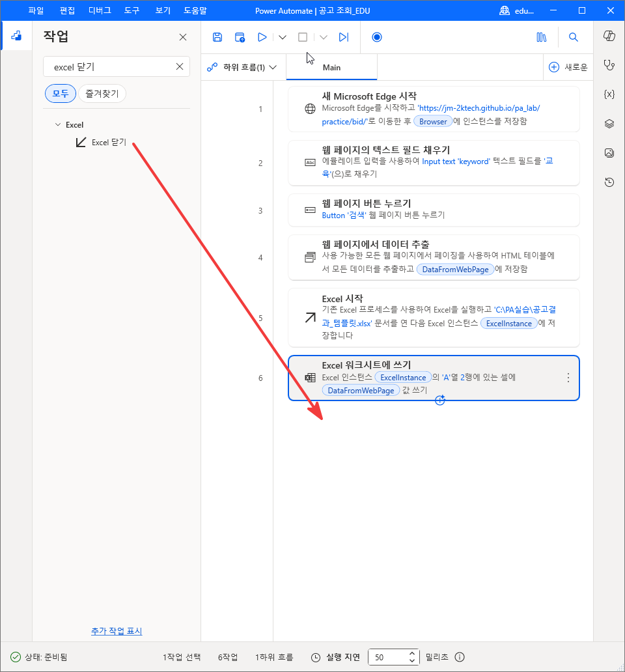625x672 pixels.
Task: Click the Button '검색' link text
Action: coord(344,215)
